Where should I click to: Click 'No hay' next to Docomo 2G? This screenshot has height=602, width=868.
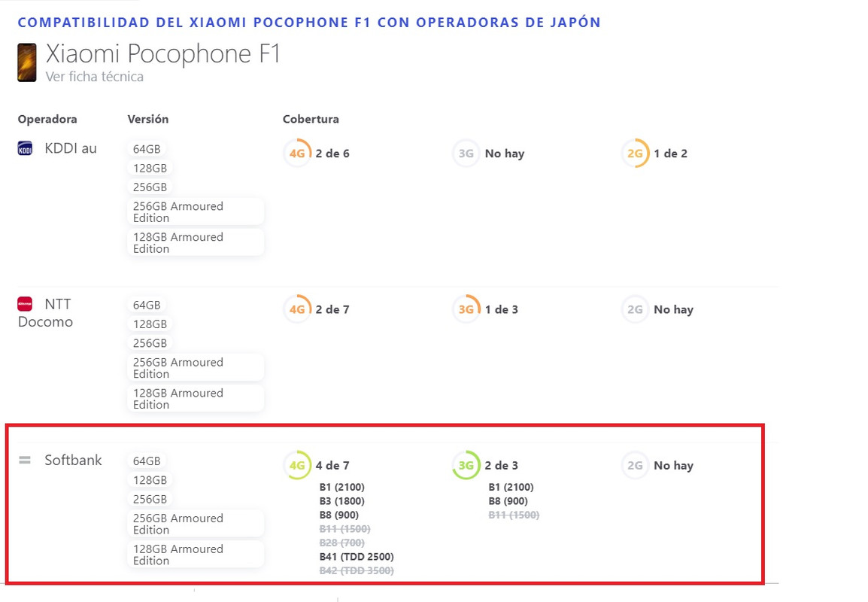674,309
